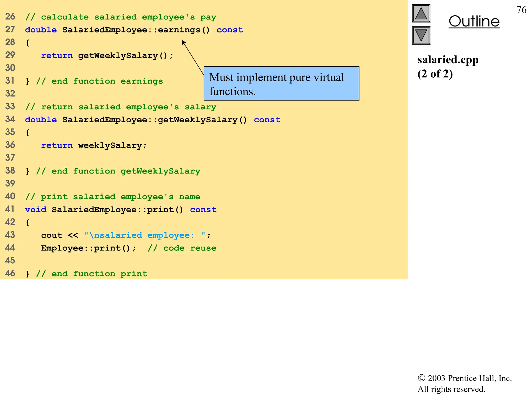Screen dimensions: 532x399
Task: Click the calculate salaried employee's pay comment
Action: click(x=121, y=17)
